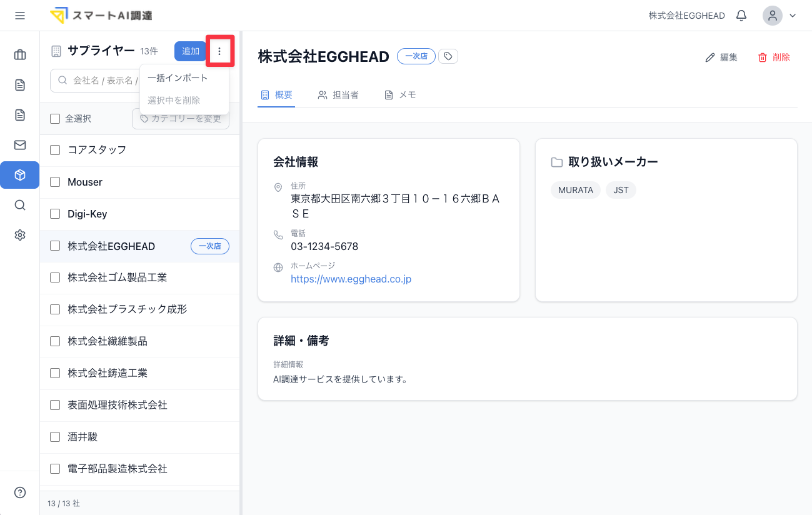
Task: Expand the account dropdown chevron
Action: pos(793,16)
